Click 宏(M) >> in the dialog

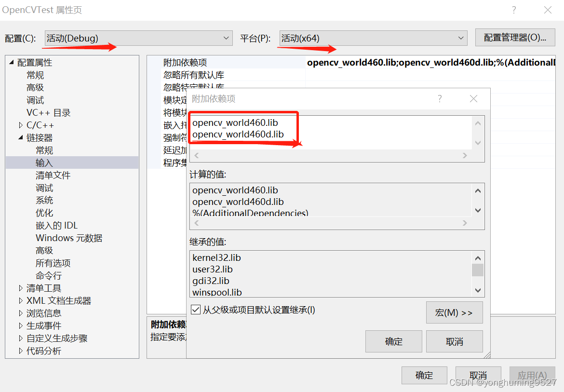coord(454,312)
